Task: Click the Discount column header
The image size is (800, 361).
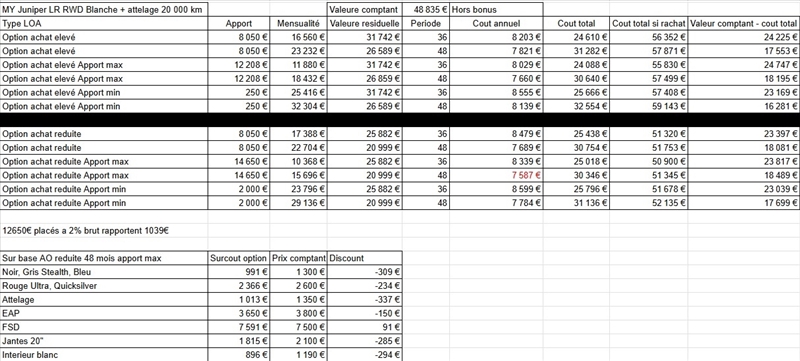Action: pos(364,258)
